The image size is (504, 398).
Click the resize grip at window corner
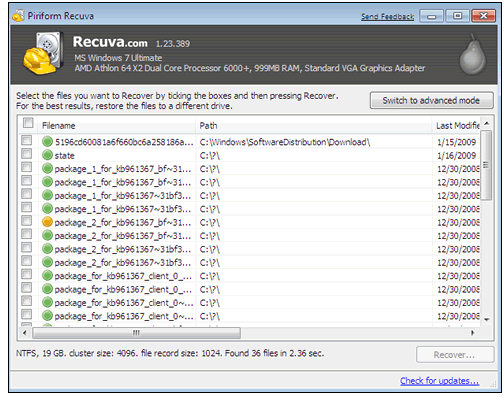coord(493,384)
